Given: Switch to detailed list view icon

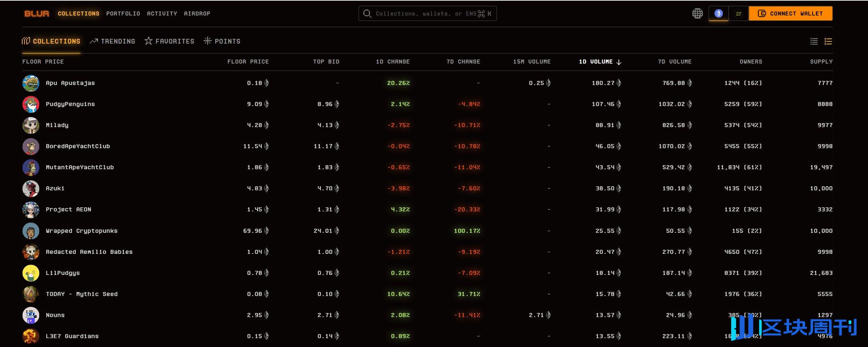Looking at the screenshot, I should pos(828,41).
